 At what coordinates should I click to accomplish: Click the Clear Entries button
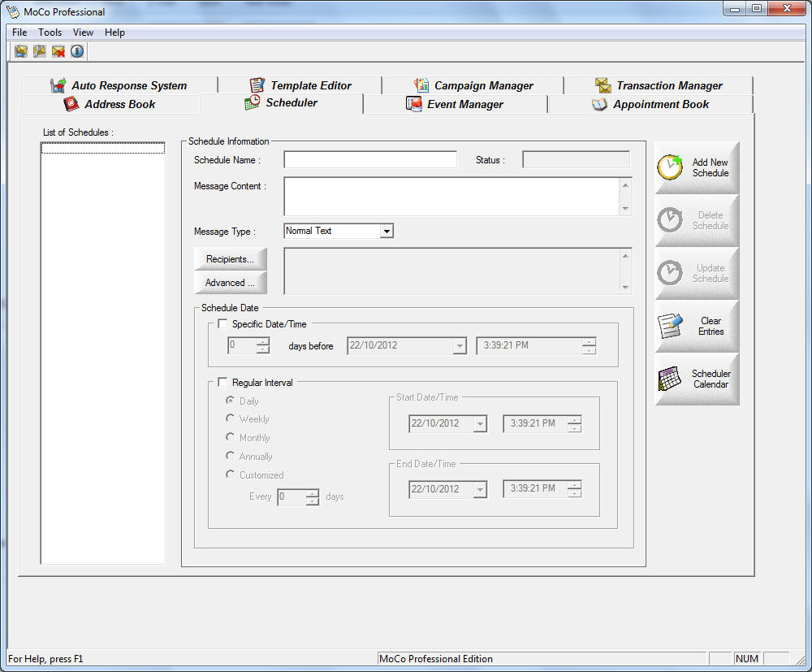pyautogui.click(x=697, y=326)
